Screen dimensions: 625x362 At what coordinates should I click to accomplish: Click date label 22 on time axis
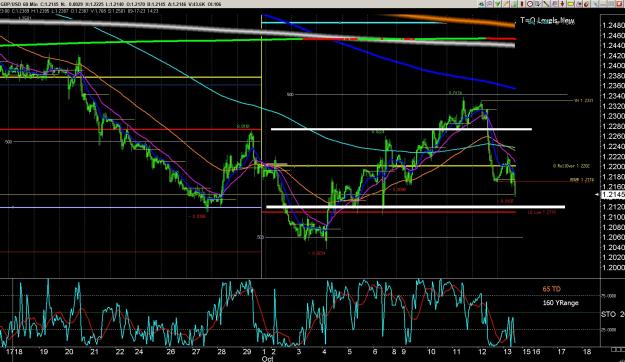120,352
